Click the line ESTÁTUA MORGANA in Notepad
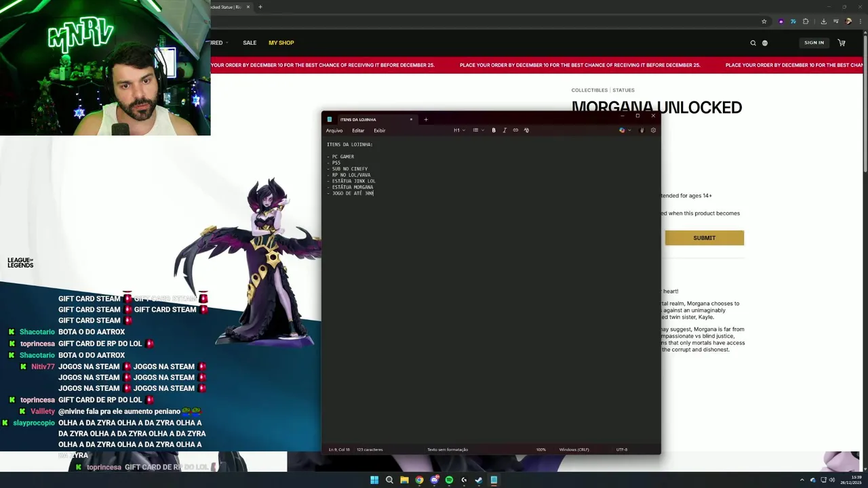 (350, 187)
